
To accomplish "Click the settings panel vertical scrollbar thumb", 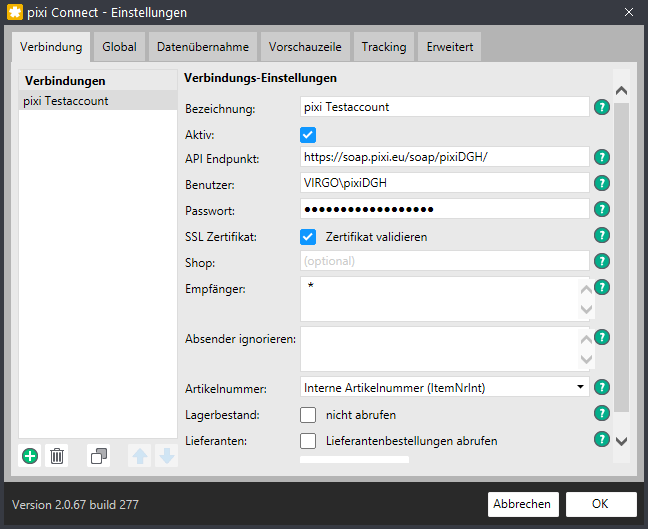I will click(622, 257).
